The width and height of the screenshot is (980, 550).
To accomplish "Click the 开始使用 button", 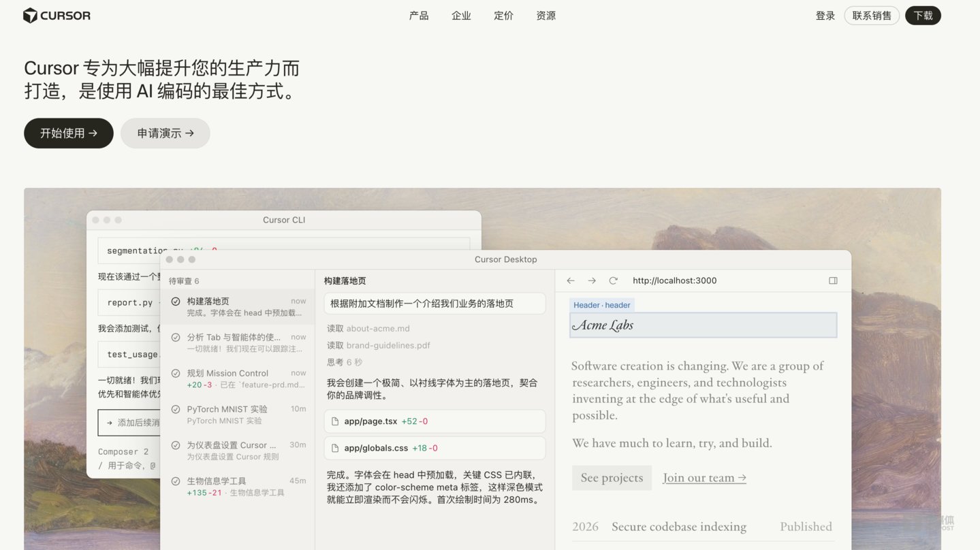I will click(68, 133).
